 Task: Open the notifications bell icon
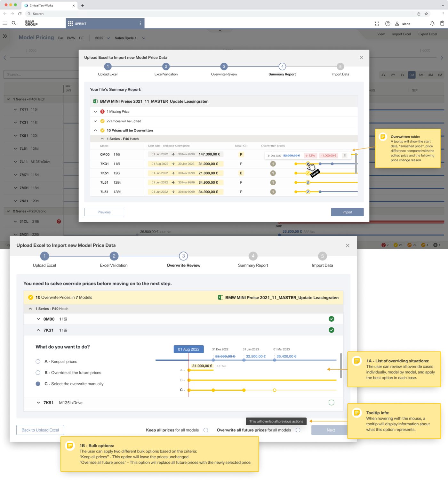tap(432, 24)
